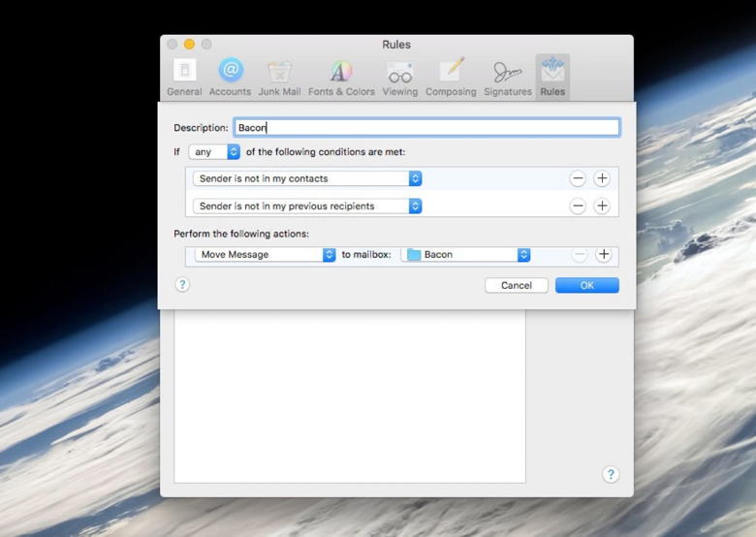
Task: Open the Composing preferences icon
Action: tap(451, 78)
